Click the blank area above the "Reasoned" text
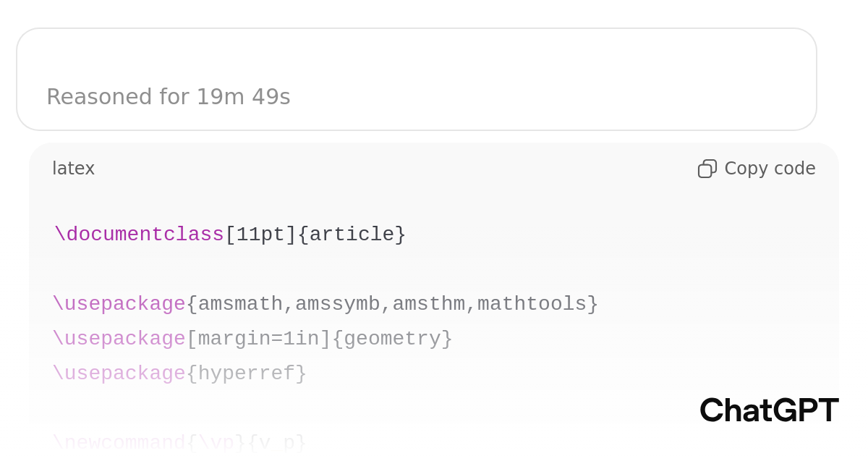Screen dimensions: 868x456 coord(416,55)
